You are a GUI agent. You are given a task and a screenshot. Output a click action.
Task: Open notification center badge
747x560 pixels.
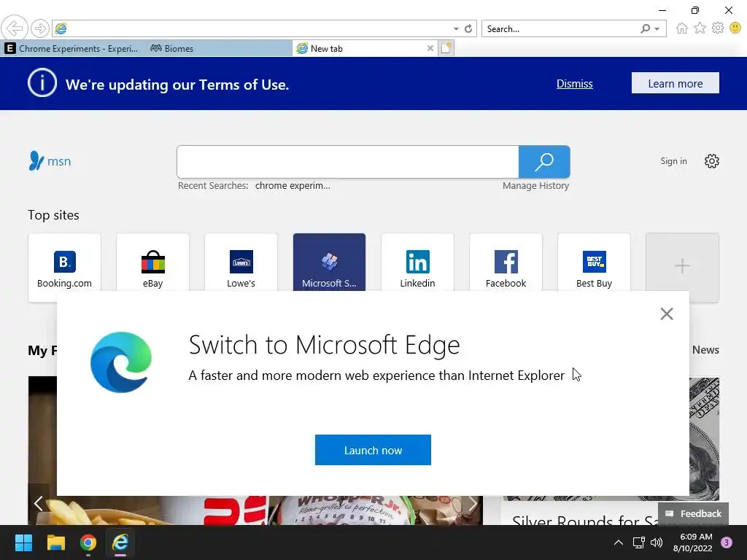coord(727,542)
